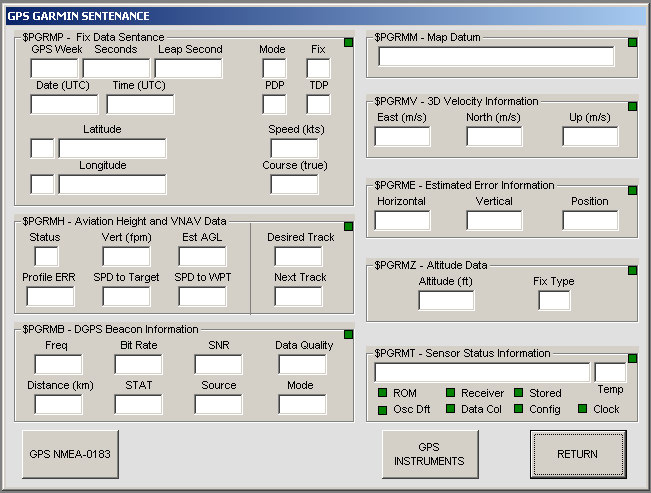Click the ROM status indicator light
The height and width of the screenshot is (493, 651).
coord(382,392)
